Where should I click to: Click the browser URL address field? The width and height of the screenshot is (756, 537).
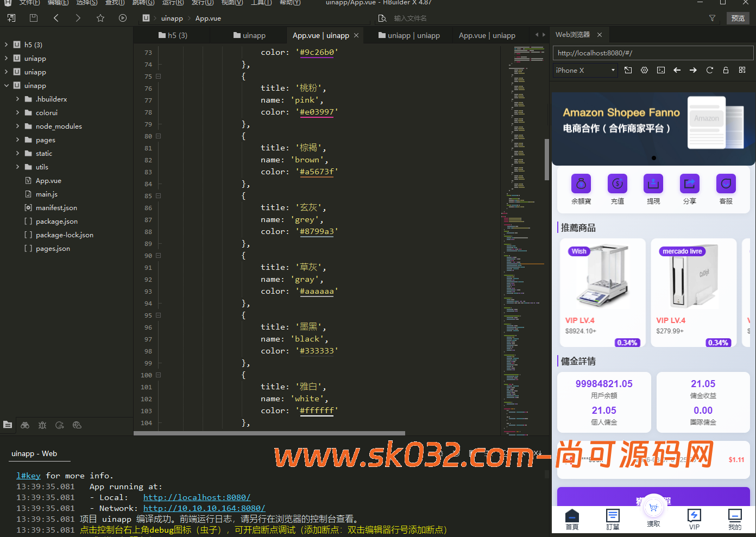tap(653, 53)
